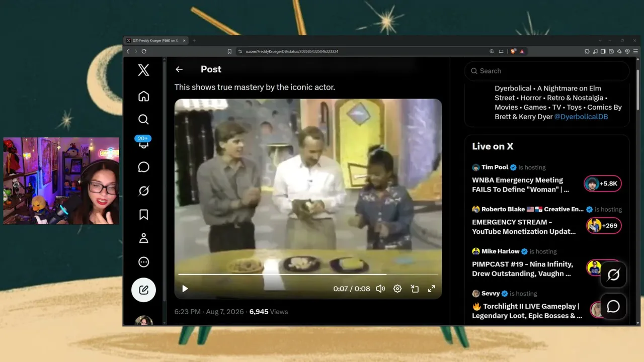Compose a new post
Screen dimensions: 644x362
pos(143,290)
